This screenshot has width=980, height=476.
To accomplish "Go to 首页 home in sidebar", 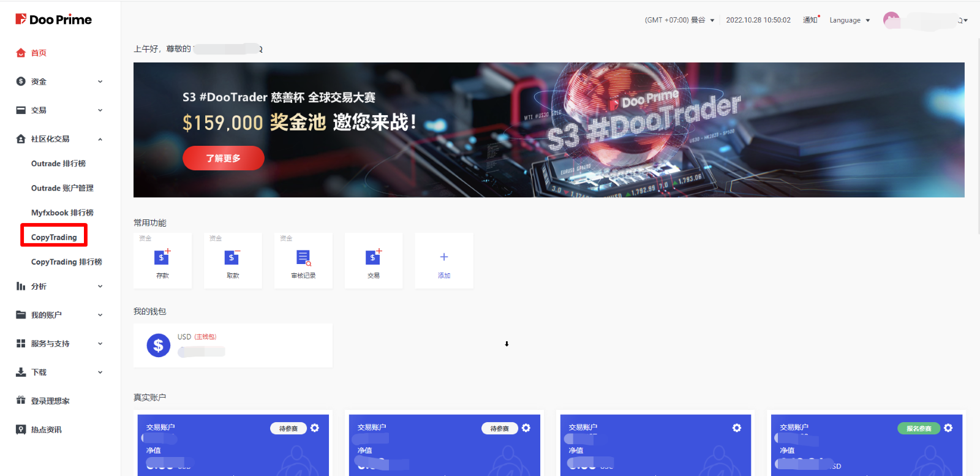I will click(39, 53).
